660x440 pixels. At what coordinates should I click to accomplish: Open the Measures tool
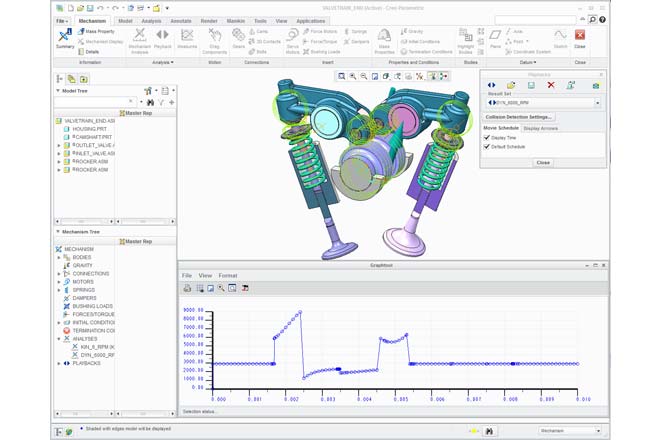click(187, 39)
